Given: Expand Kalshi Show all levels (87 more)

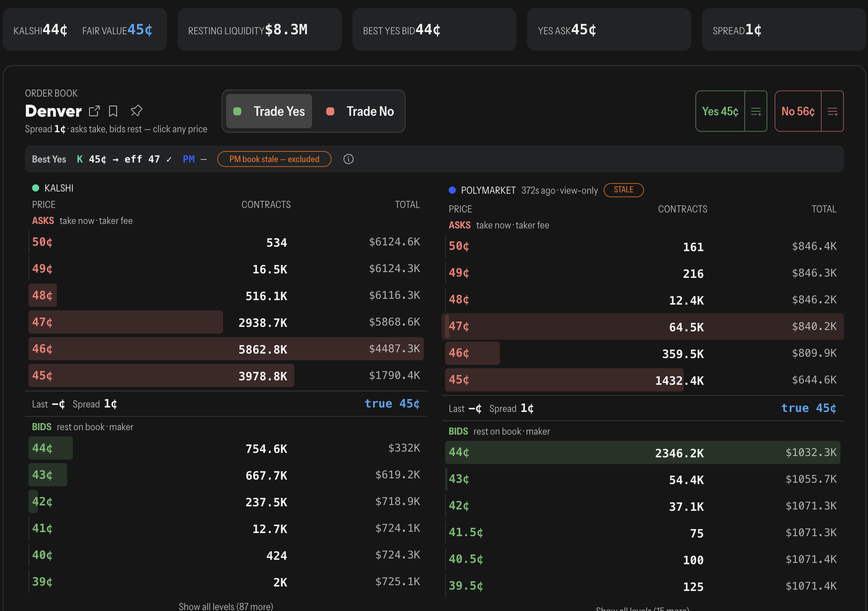Looking at the screenshot, I should [226, 606].
